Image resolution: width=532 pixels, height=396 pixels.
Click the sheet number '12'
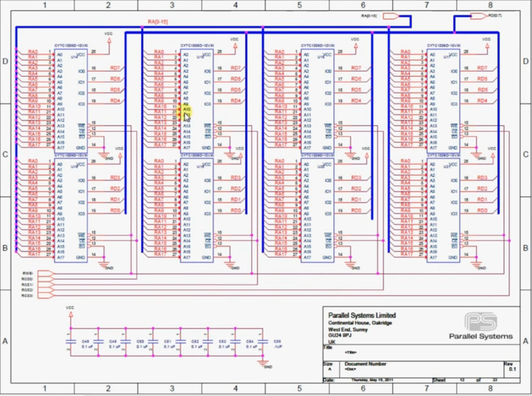point(462,380)
